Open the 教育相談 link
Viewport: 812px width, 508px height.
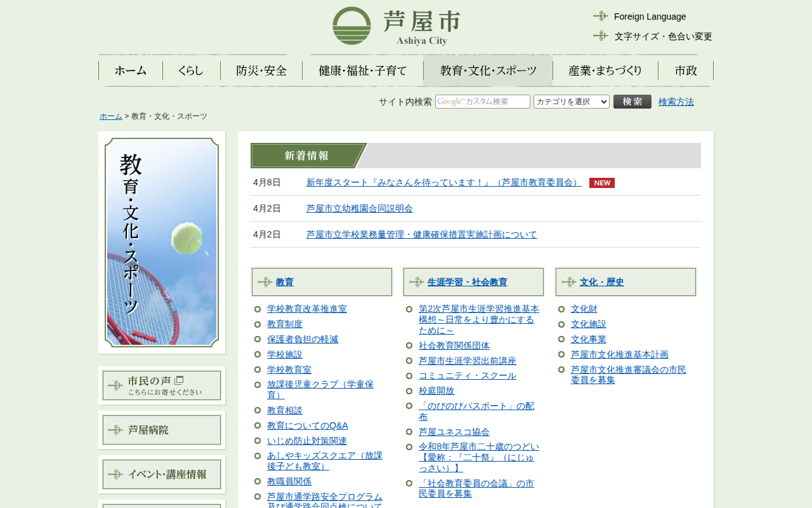[285, 410]
